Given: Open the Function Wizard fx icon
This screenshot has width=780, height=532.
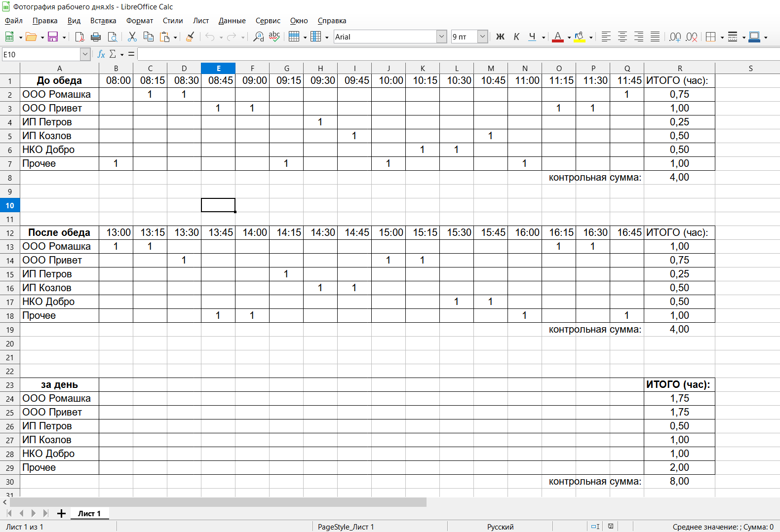Looking at the screenshot, I should (x=101, y=54).
